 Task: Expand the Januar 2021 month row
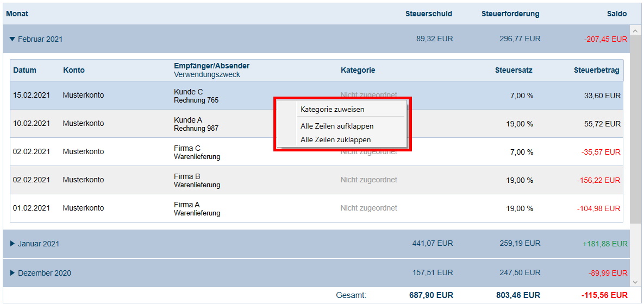(12, 244)
